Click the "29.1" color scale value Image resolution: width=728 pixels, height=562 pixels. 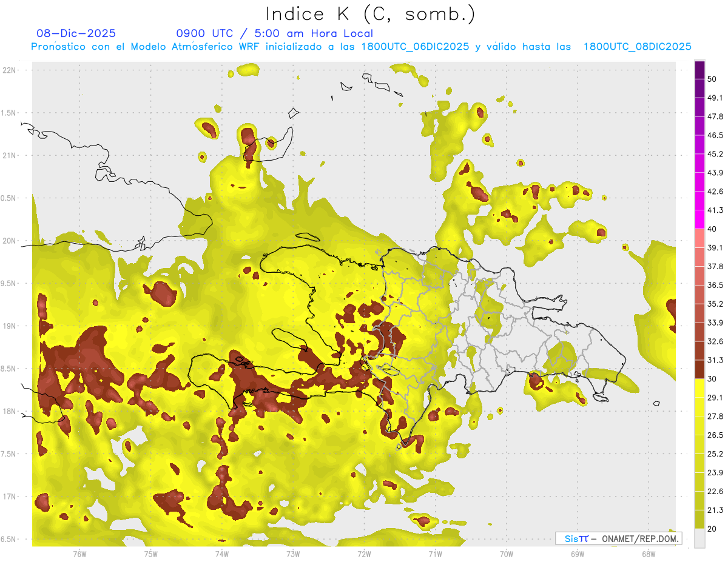(x=715, y=398)
